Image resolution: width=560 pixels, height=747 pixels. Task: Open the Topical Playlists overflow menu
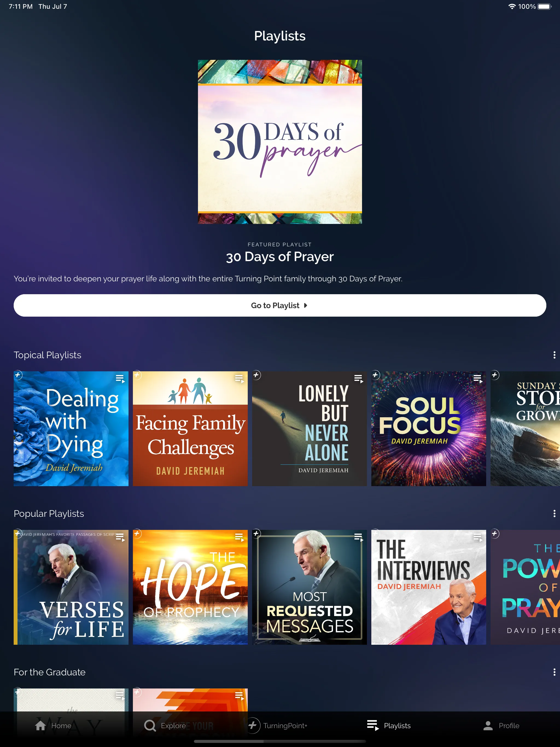coord(553,355)
